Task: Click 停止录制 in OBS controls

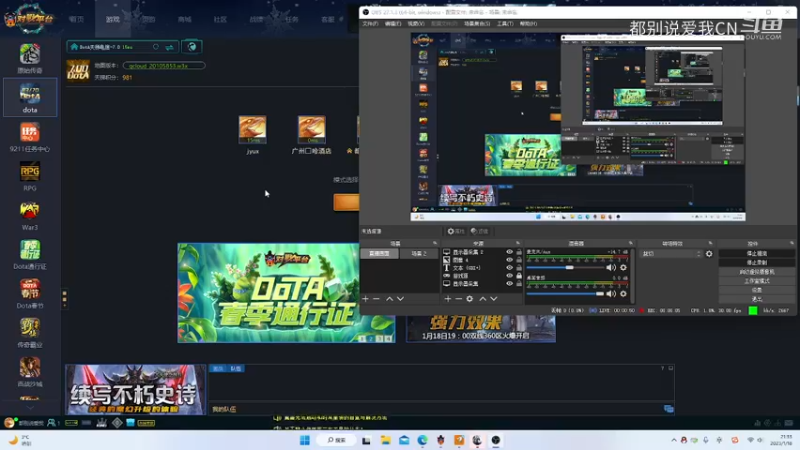Action: [x=757, y=262]
